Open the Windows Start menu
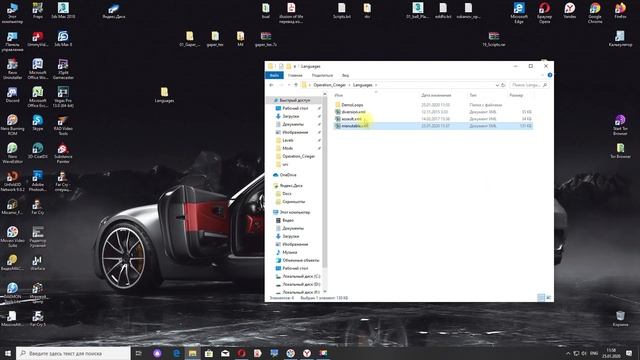The image size is (640, 360). click(x=8, y=353)
